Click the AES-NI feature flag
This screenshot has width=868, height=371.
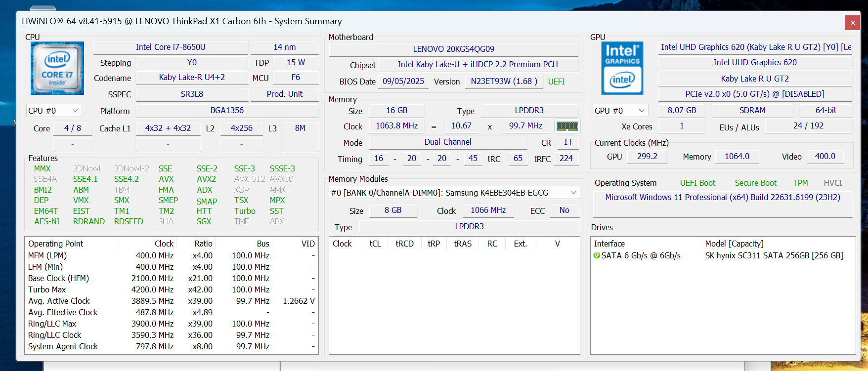pos(47,222)
